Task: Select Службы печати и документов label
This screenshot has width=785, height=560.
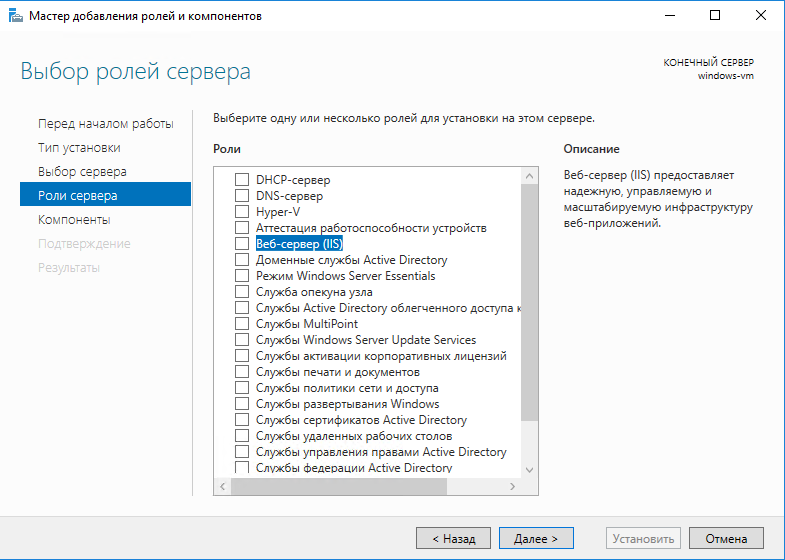Action: 337,372
